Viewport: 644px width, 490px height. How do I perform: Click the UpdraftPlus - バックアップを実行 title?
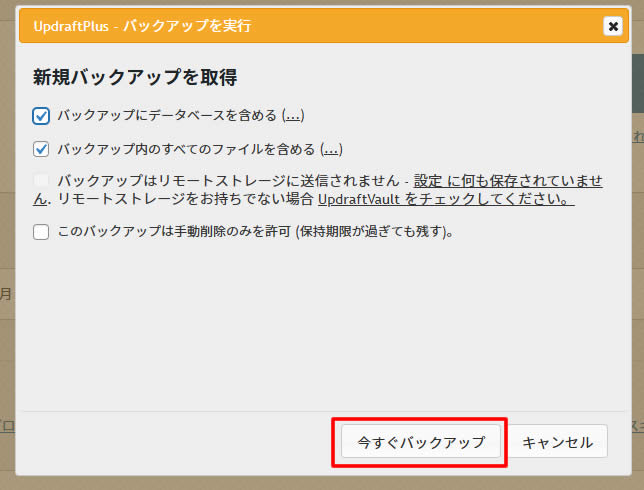(x=142, y=26)
